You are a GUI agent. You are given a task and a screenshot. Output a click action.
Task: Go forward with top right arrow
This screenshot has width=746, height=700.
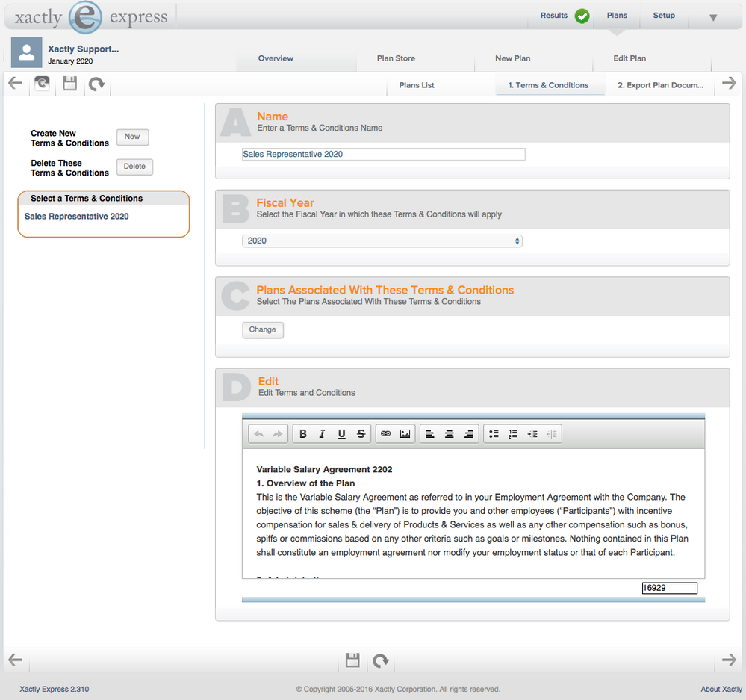pos(729,84)
